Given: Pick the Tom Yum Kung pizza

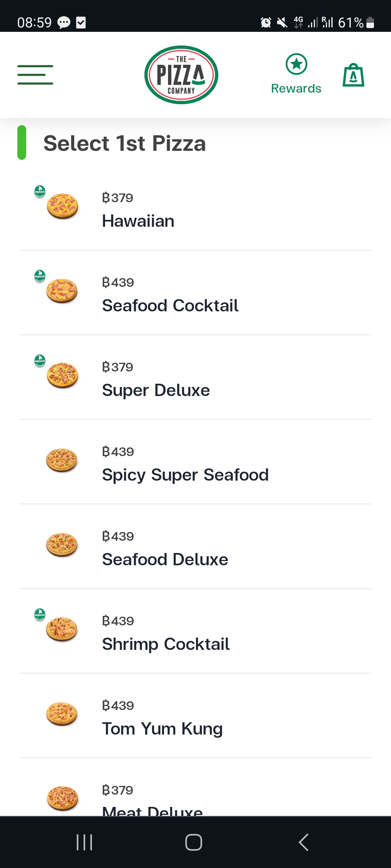Looking at the screenshot, I should 162,728.
